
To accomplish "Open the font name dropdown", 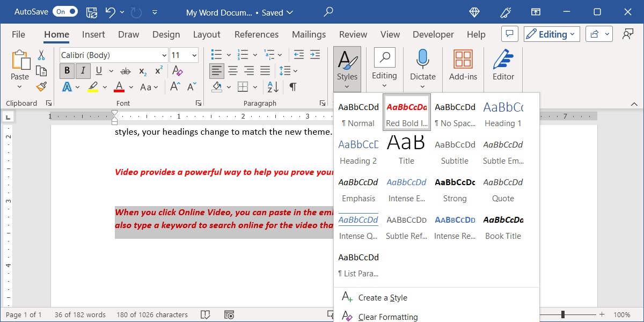I will click(164, 55).
